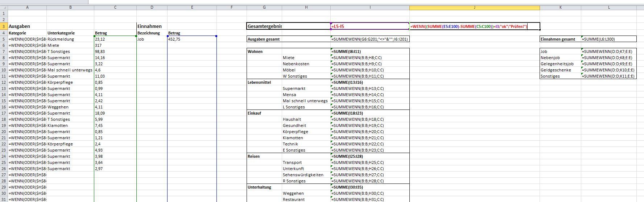The height and width of the screenshot is (202, 644).
Task: Select row 31 header
Action: click(x=4, y=199)
